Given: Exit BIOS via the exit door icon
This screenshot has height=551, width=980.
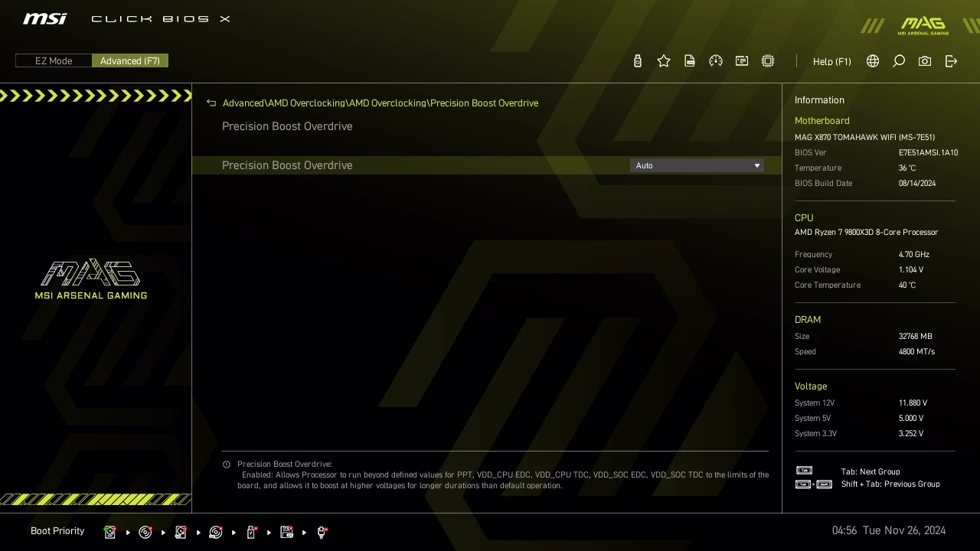Looking at the screenshot, I should (x=951, y=61).
